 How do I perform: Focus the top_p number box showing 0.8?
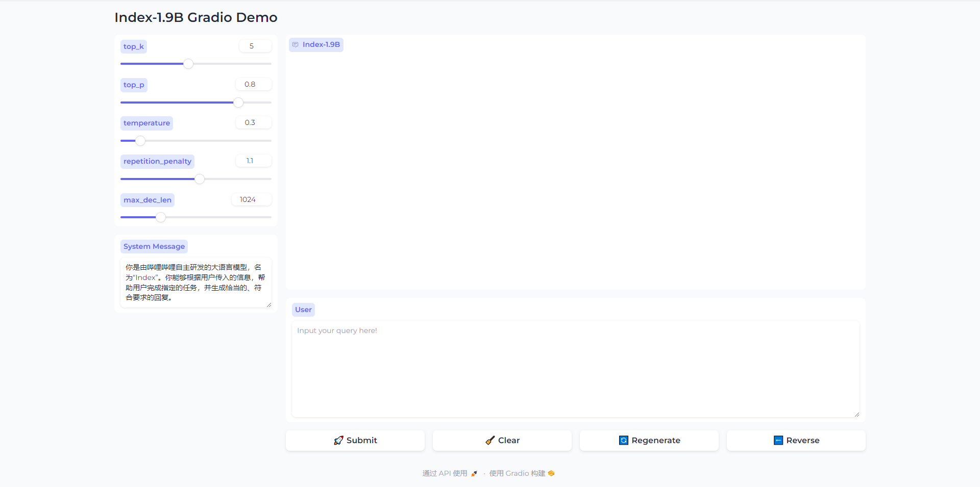pos(254,84)
